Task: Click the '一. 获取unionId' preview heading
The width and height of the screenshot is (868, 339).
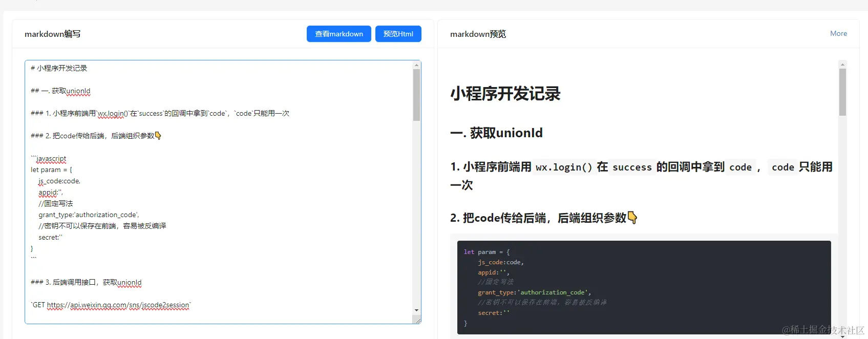Action: [496, 133]
